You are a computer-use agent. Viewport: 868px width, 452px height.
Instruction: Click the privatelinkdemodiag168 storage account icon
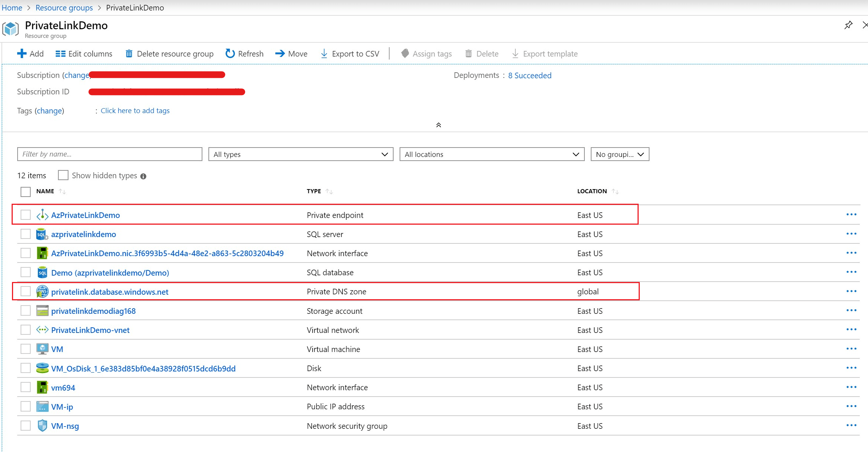[42, 311]
